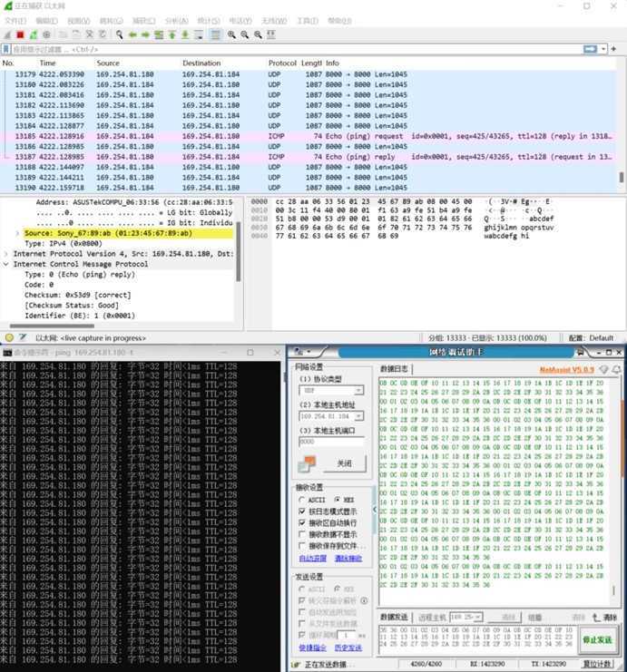Enable the 接收数据不显示 checkbox
Image resolution: width=627 pixels, height=672 pixels.
pos(302,534)
